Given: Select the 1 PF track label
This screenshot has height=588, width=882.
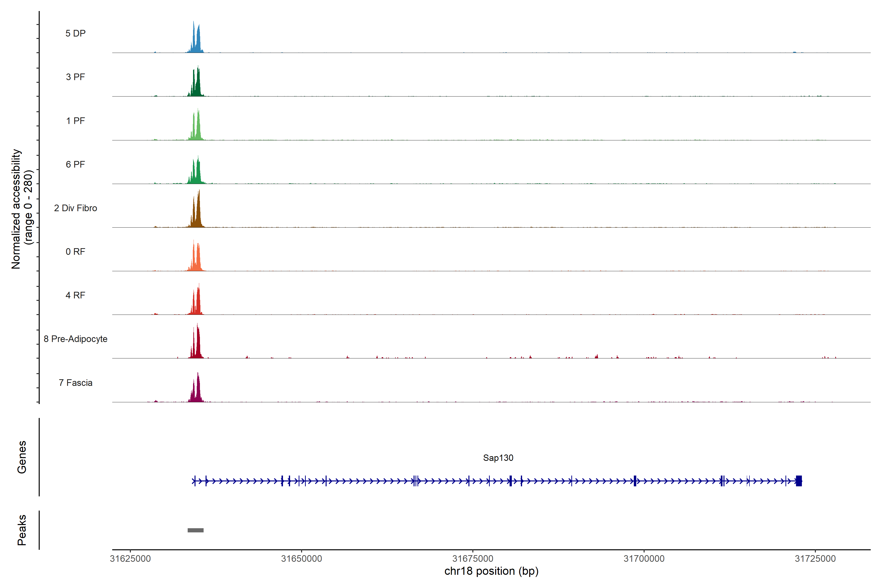Looking at the screenshot, I should pos(75,121).
